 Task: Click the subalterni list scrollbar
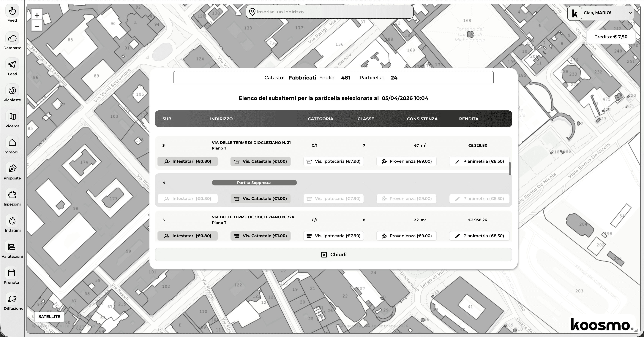(510, 169)
